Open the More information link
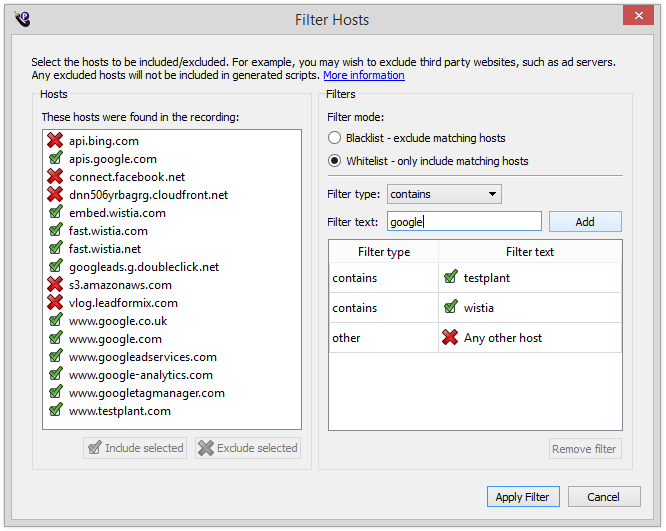 point(363,76)
